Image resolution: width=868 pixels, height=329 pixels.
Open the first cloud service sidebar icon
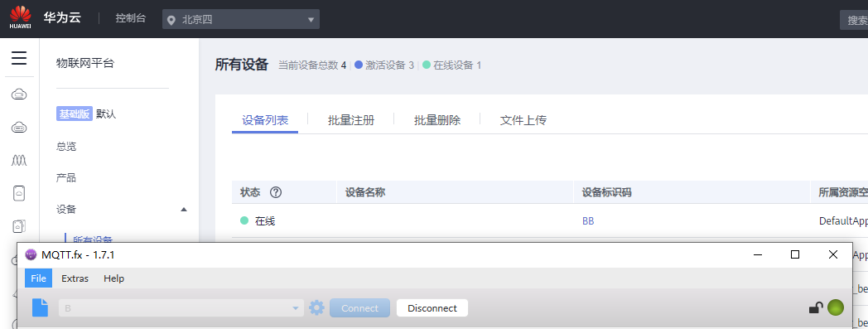click(x=19, y=94)
